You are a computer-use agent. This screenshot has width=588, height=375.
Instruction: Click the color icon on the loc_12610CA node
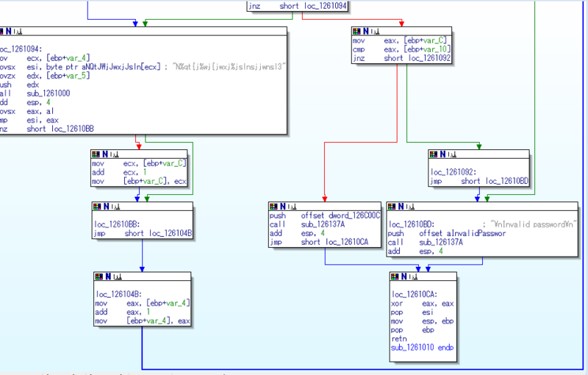pyautogui.click(x=395, y=276)
